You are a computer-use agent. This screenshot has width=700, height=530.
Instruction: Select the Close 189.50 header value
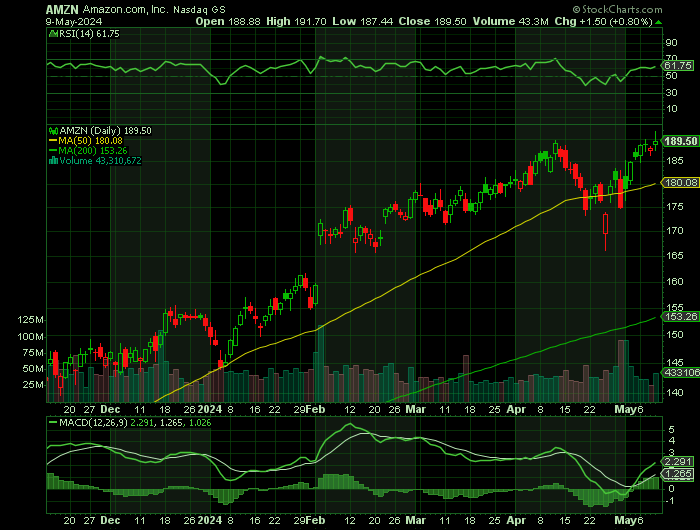pyautogui.click(x=432, y=21)
